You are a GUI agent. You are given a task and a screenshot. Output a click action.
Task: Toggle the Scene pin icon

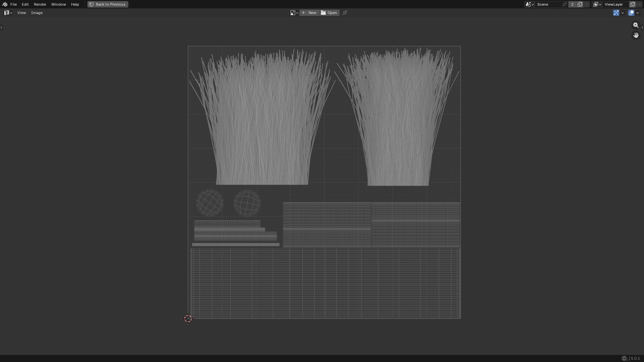pos(565,4)
